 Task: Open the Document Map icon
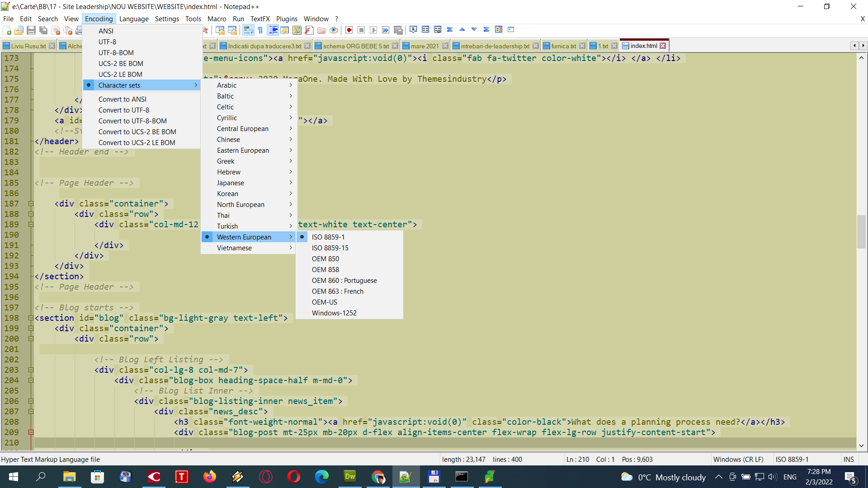(297, 30)
